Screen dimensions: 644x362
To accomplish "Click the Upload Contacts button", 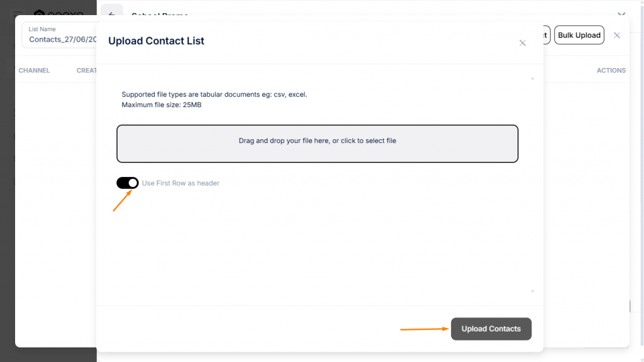I will pos(491,329).
